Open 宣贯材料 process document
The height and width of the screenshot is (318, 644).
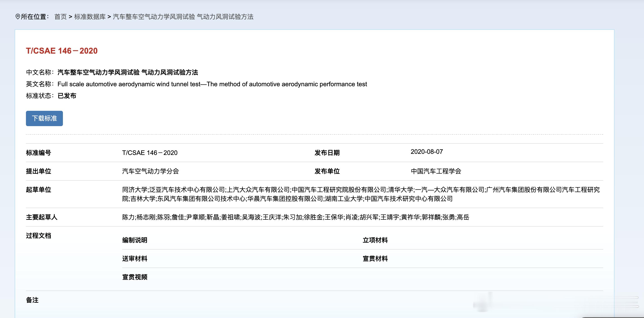pos(375,259)
